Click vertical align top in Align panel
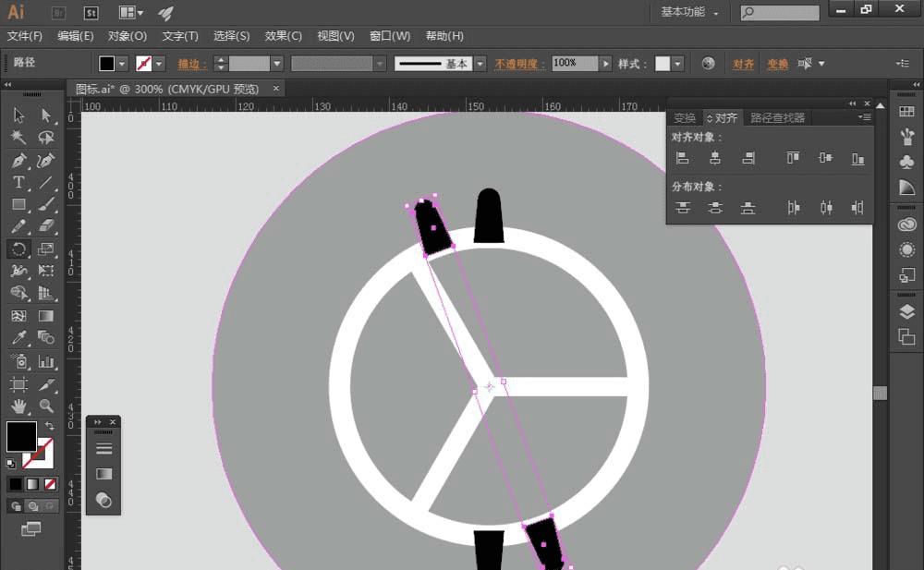The height and width of the screenshot is (570, 924). coord(793,158)
